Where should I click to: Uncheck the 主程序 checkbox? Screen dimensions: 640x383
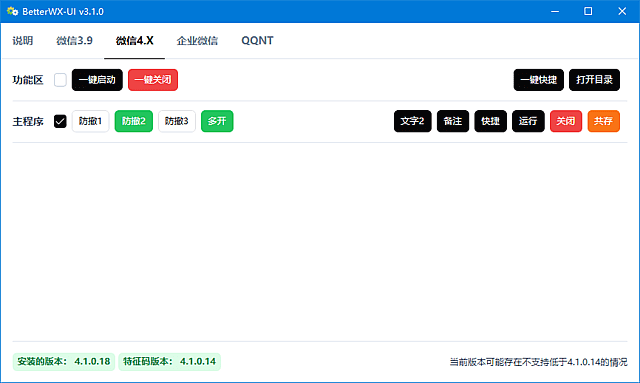click(60, 121)
